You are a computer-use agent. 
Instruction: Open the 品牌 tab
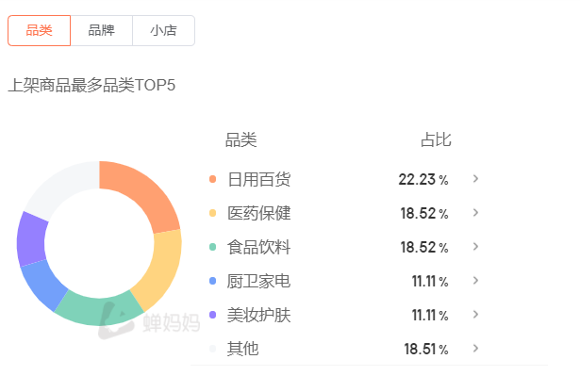(x=102, y=30)
